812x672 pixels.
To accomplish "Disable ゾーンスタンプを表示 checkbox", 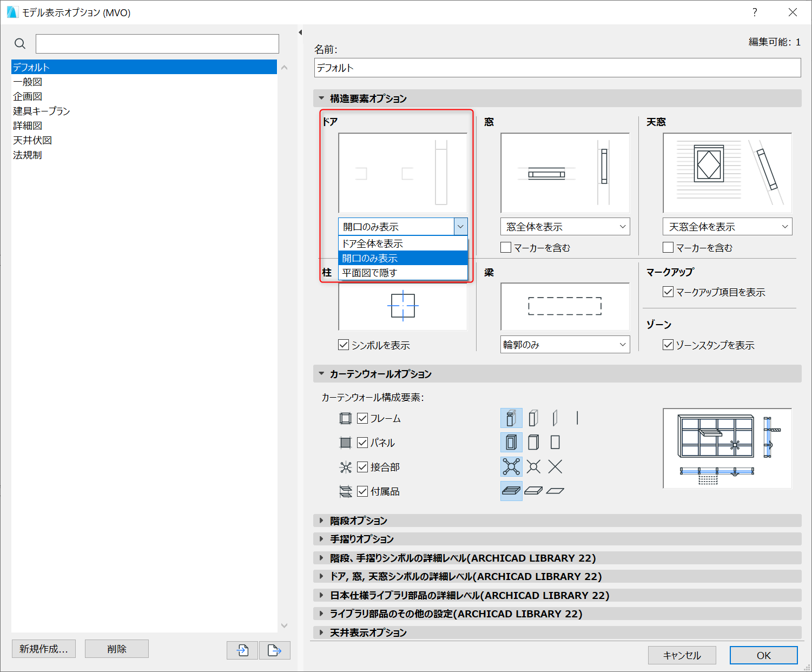I will (x=668, y=345).
